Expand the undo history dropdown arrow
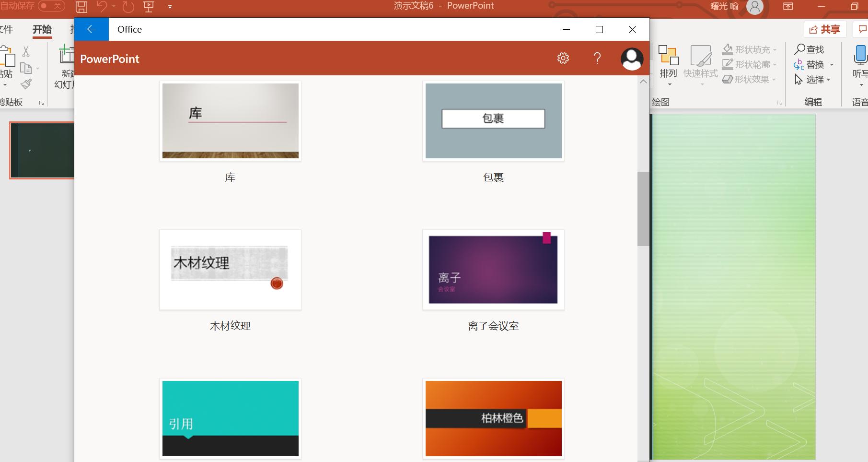The width and height of the screenshot is (868, 462). point(114,7)
